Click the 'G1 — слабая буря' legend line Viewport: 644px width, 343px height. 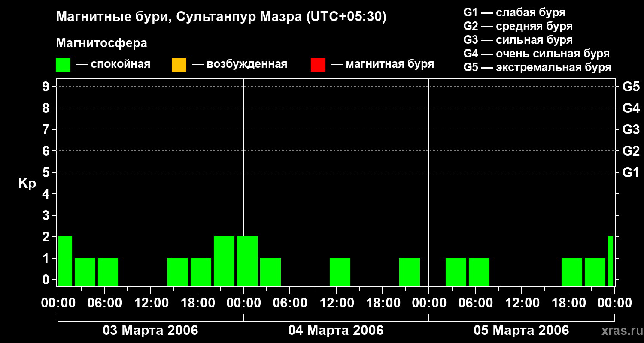point(514,12)
